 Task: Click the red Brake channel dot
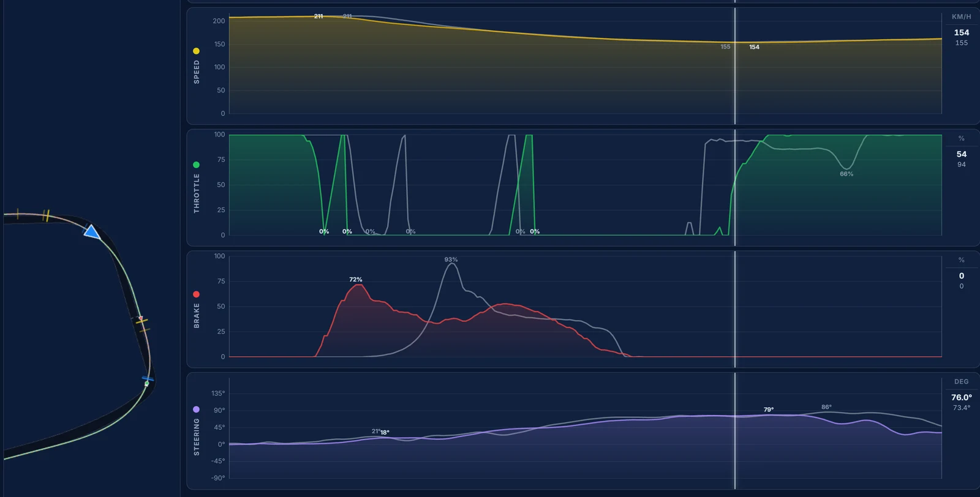coord(196,294)
